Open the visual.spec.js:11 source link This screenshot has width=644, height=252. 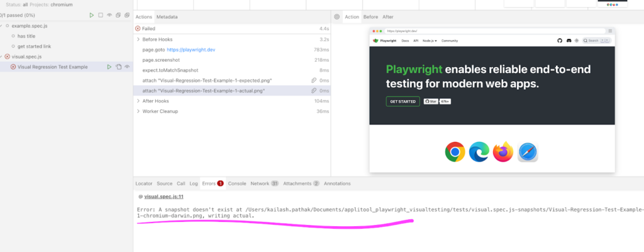162,197
